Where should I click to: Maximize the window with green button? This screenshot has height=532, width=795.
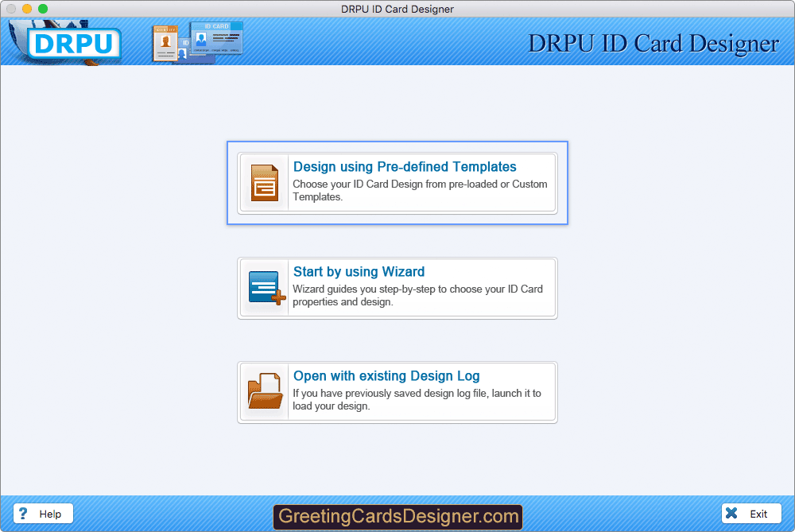click(x=43, y=9)
